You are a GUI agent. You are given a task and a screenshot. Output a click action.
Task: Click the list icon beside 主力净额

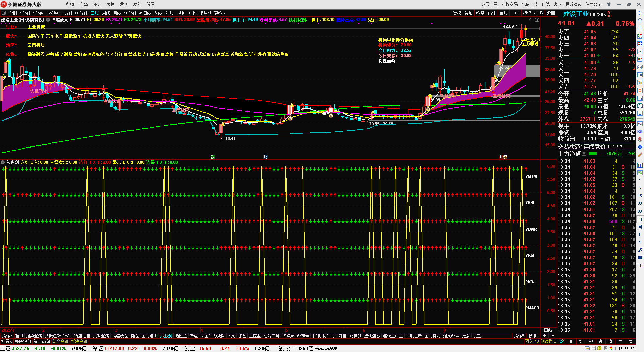point(584,154)
